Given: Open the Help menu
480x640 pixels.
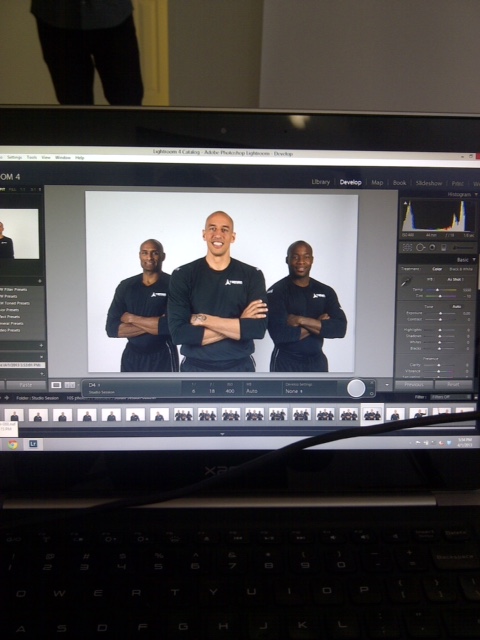Looking at the screenshot, I should 80,158.
